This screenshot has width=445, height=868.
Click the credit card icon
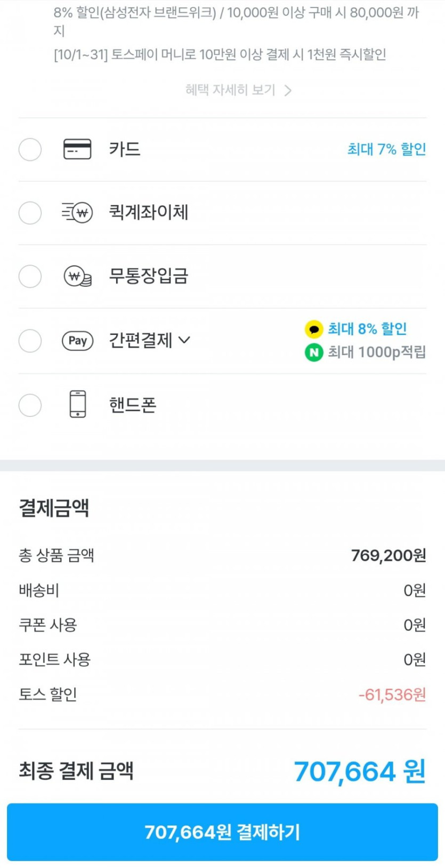(x=77, y=149)
